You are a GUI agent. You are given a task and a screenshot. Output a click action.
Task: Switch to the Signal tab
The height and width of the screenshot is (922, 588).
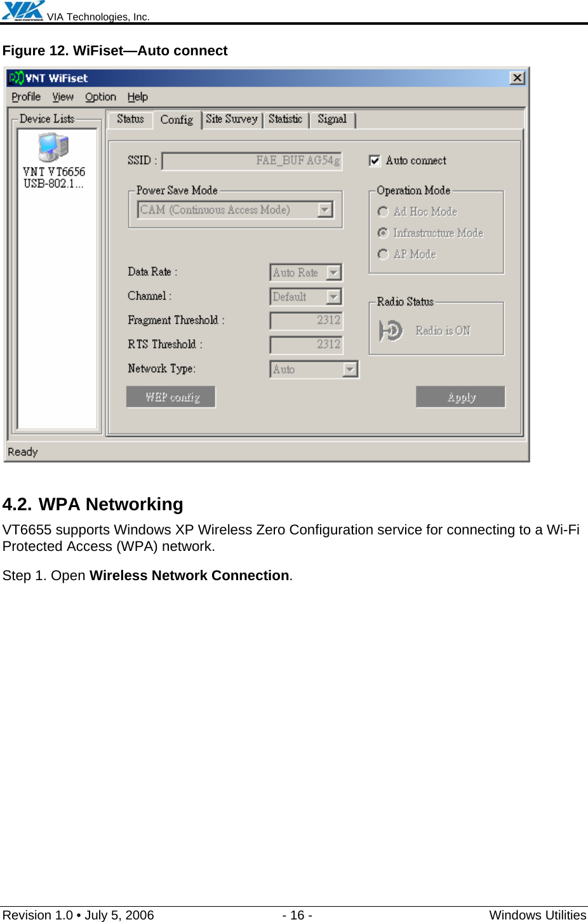(x=332, y=119)
